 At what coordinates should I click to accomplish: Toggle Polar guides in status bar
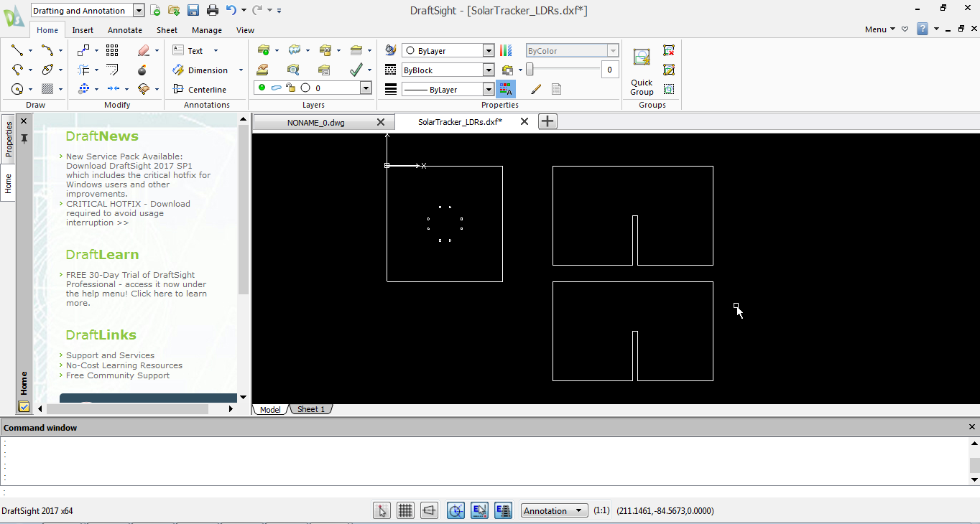click(x=456, y=510)
